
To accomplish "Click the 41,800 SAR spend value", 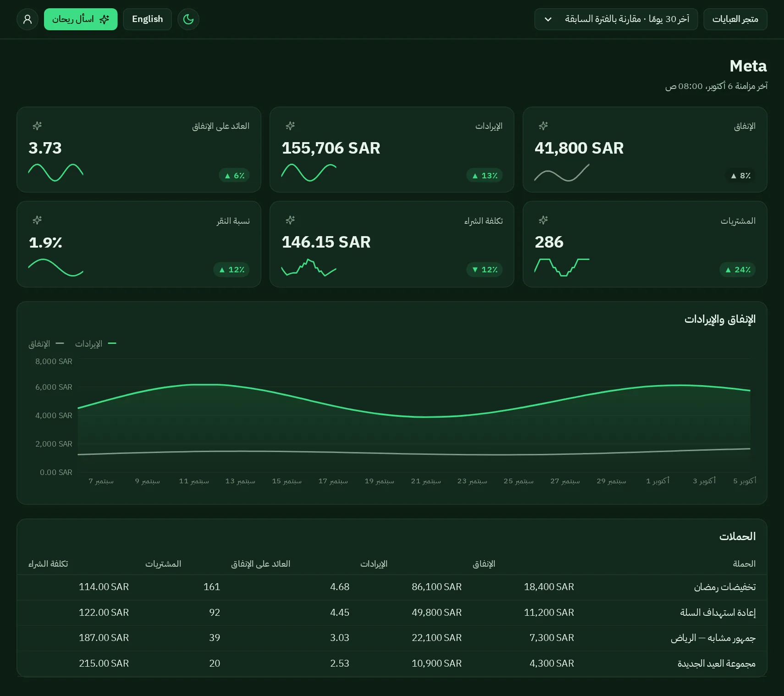I will click(579, 148).
